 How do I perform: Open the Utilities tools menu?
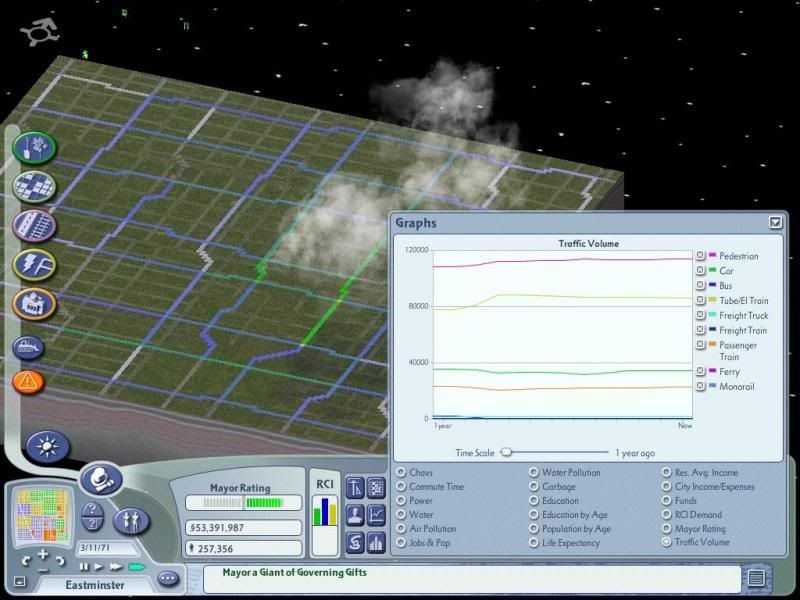(34, 265)
